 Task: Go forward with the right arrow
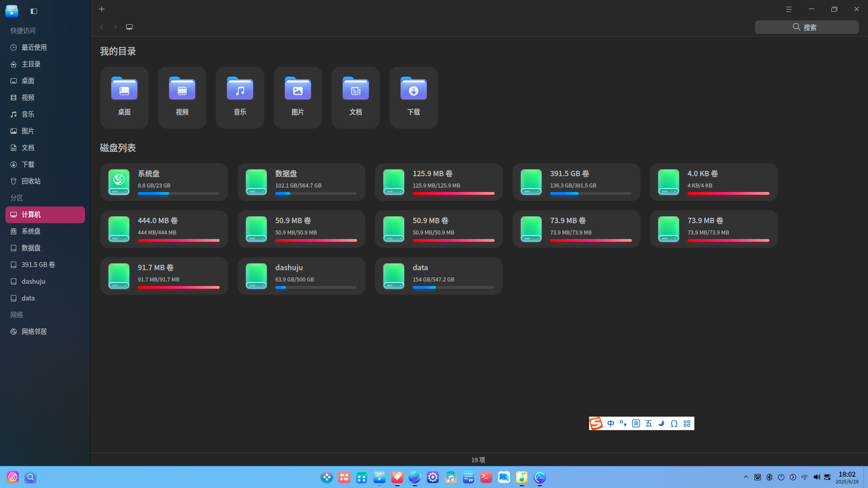115,27
